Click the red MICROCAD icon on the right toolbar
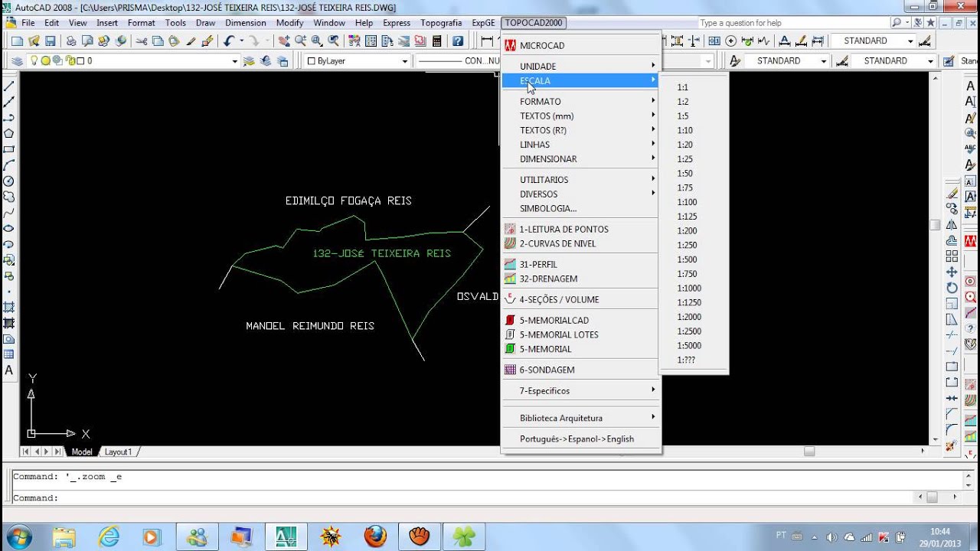 point(970,241)
